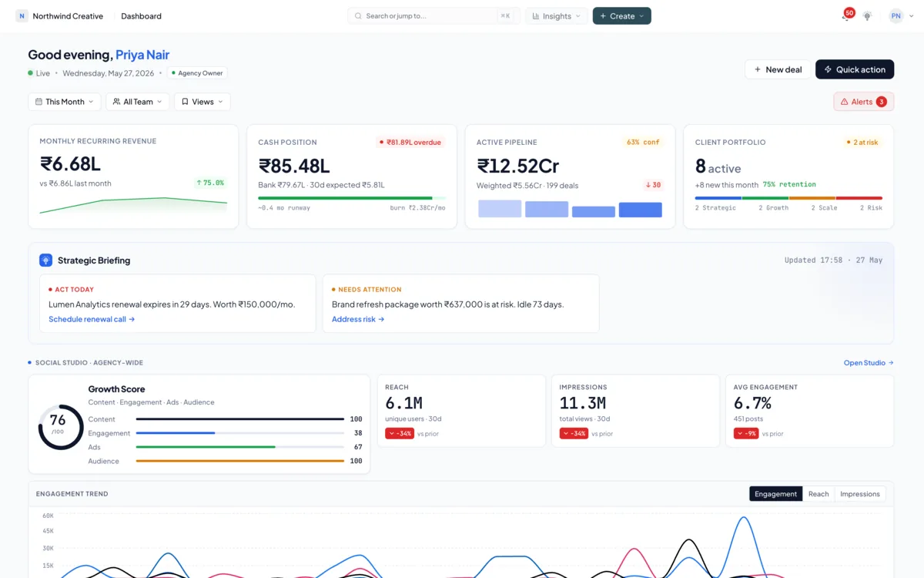The image size is (924, 578).
Task: Click Address risk link
Action: [358, 319]
